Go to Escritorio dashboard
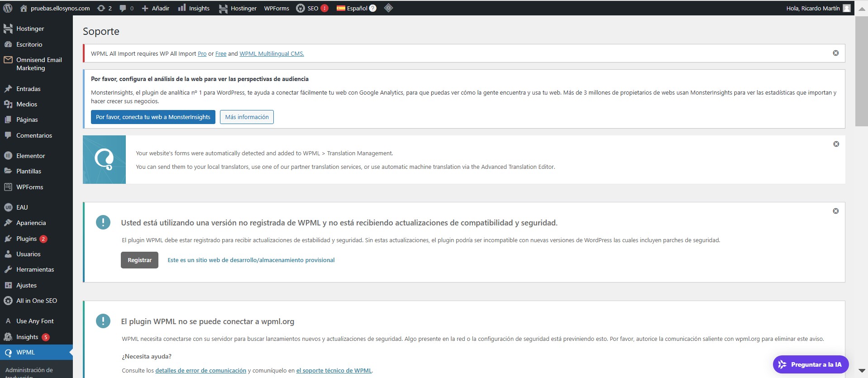Image resolution: width=868 pixels, height=378 pixels. point(36,44)
